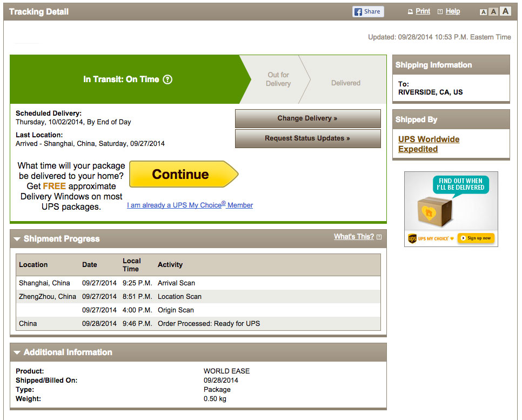Screen dimensions: 522x420
Task: Collapse the Shipment Progress section triangle
Action: coord(17,239)
